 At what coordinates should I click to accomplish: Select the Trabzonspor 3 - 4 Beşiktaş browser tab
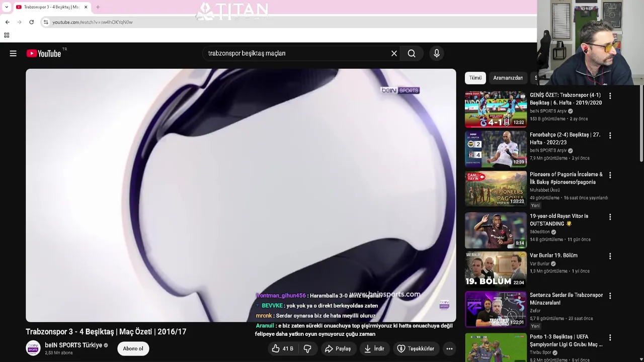[x=51, y=7]
